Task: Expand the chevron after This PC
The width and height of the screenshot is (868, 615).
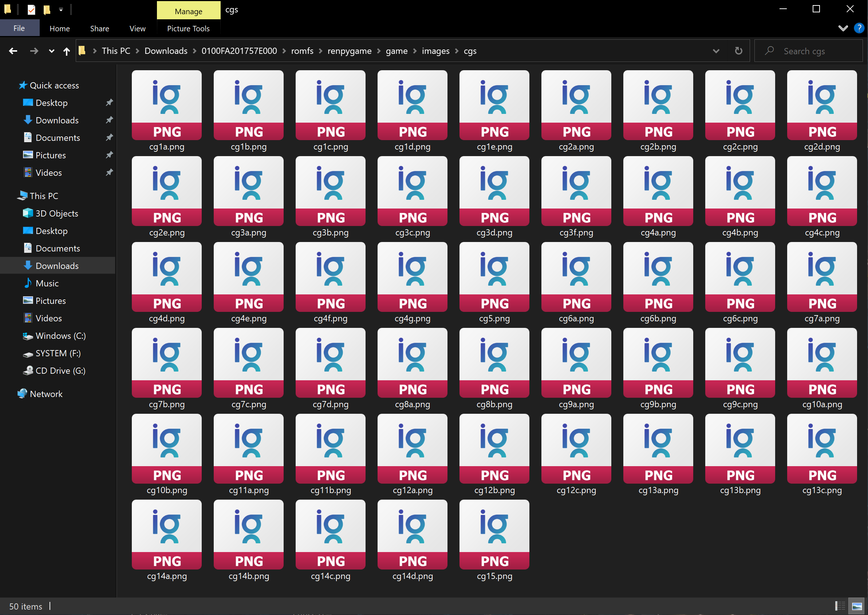Action: [137, 51]
